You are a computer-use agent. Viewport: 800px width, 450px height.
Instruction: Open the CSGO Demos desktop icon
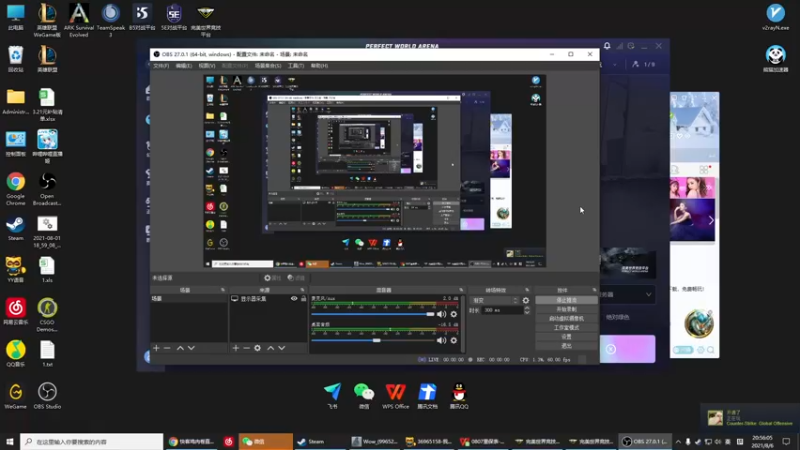[x=47, y=315]
